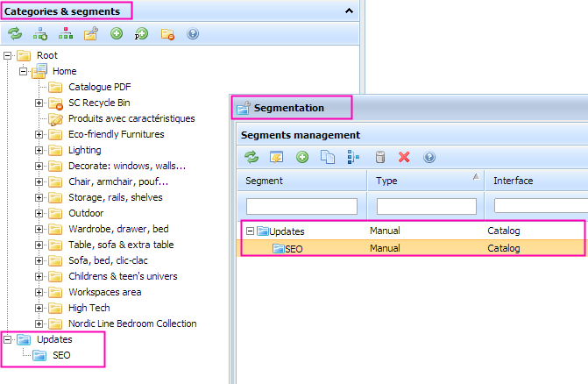The width and height of the screenshot is (588, 384).
Task: Click Manual type cell of SEO row
Action: point(385,248)
